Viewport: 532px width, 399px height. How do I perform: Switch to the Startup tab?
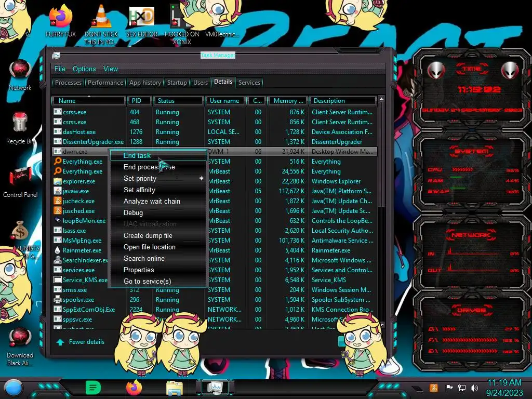pos(177,83)
